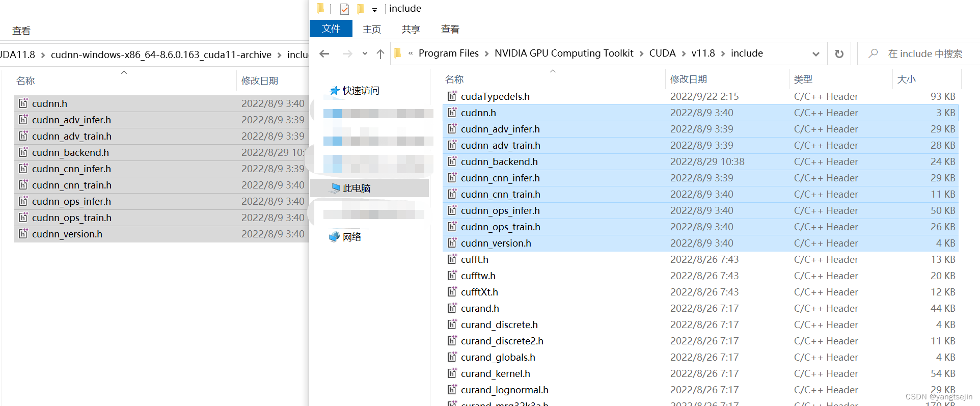
Task: Expand the address bar history dropdown
Action: pyautogui.click(x=816, y=53)
